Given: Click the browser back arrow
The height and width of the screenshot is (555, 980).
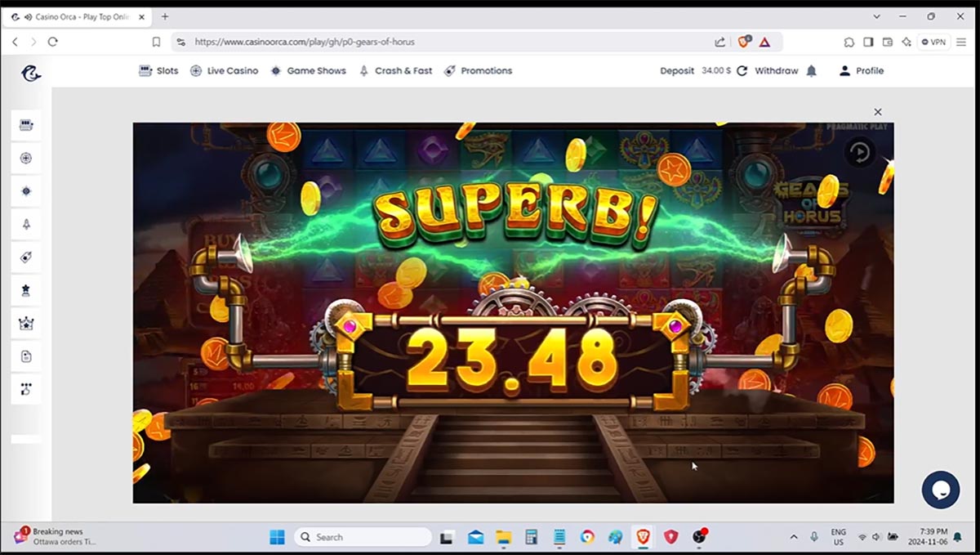Looking at the screenshot, I should [15, 42].
